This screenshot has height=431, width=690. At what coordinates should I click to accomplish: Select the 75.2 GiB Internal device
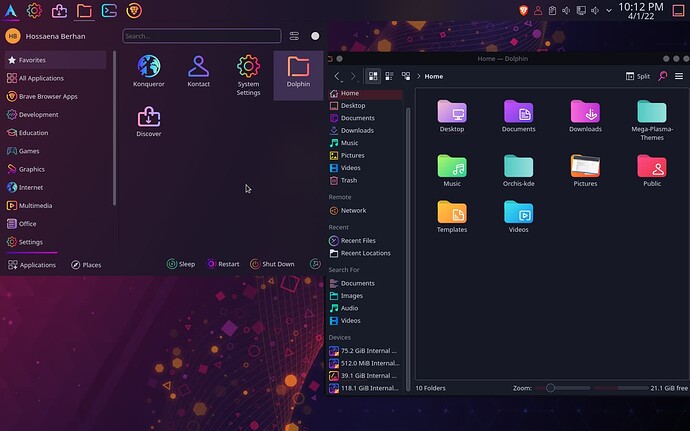[x=365, y=351]
